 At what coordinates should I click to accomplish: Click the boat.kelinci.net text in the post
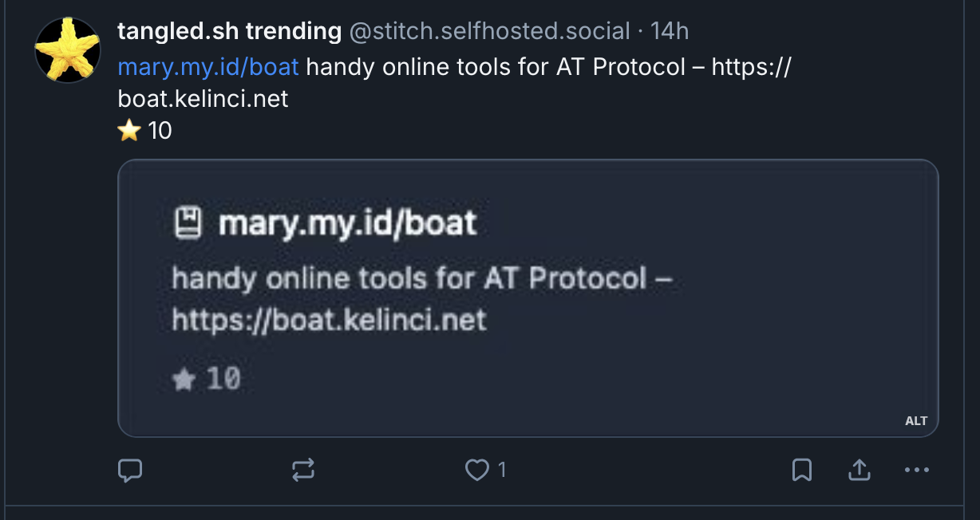pos(203,99)
